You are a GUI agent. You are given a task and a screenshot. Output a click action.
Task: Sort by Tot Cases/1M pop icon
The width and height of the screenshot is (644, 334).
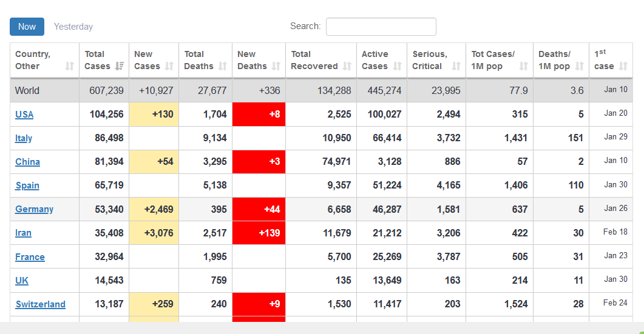pyautogui.click(x=524, y=66)
